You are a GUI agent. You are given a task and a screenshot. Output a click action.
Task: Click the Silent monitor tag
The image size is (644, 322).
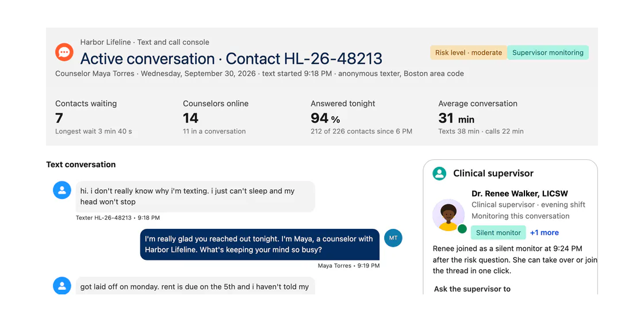(x=498, y=232)
